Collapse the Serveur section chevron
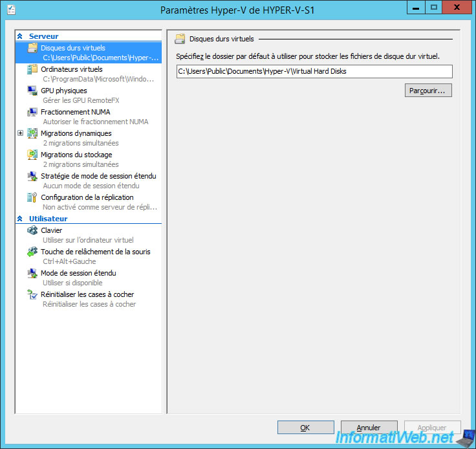Screen dimensions: 476x449 [x=20, y=36]
